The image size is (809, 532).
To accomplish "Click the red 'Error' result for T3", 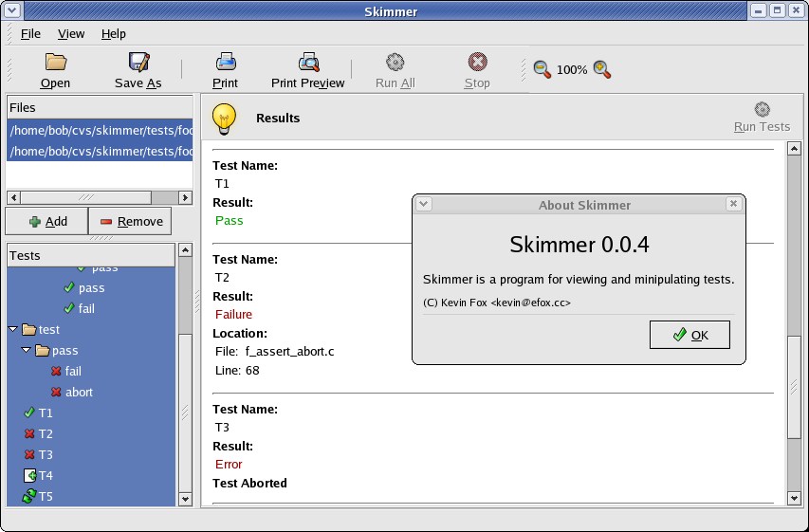I will click(x=229, y=465).
